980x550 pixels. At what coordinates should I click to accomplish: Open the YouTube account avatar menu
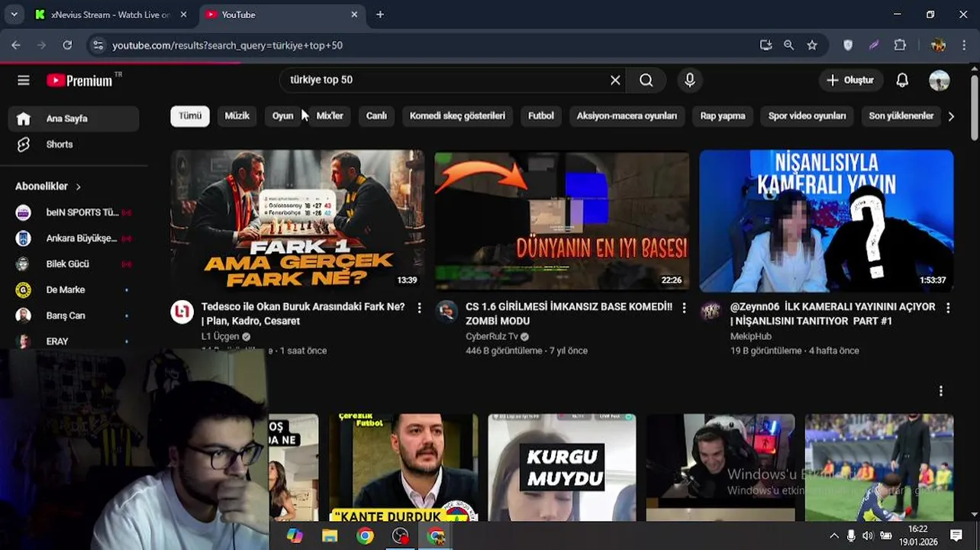coord(940,80)
